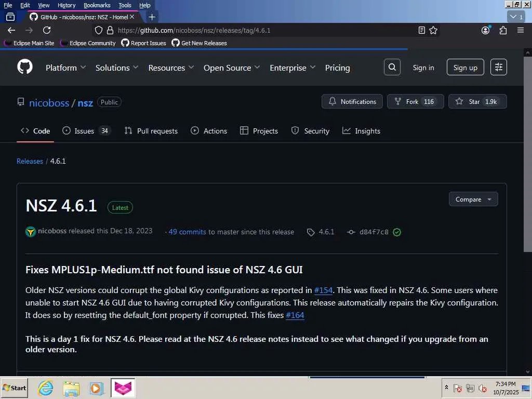The width and height of the screenshot is (532, 399).
Task: Star the repository with Star 1.9k
Action: click(x=477, y=101)
